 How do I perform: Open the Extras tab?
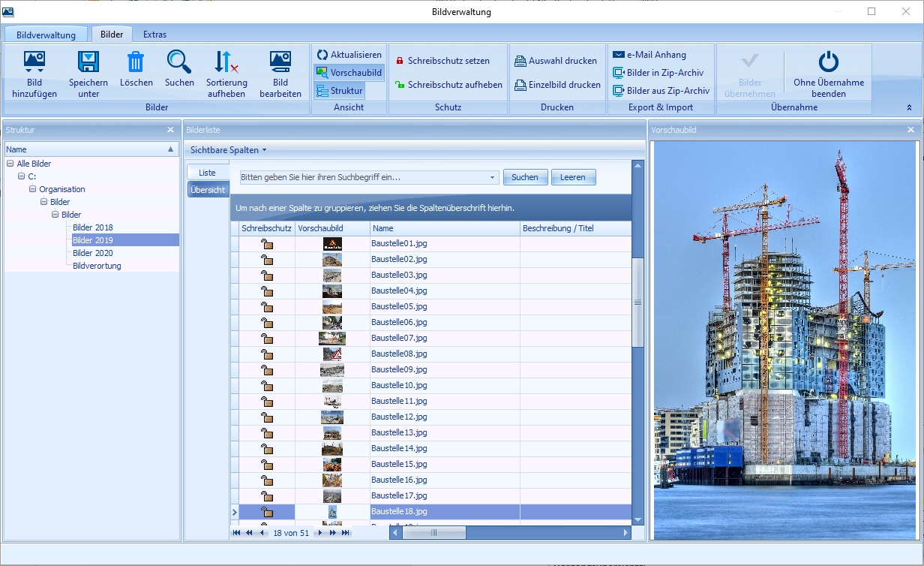pos(154,35)
